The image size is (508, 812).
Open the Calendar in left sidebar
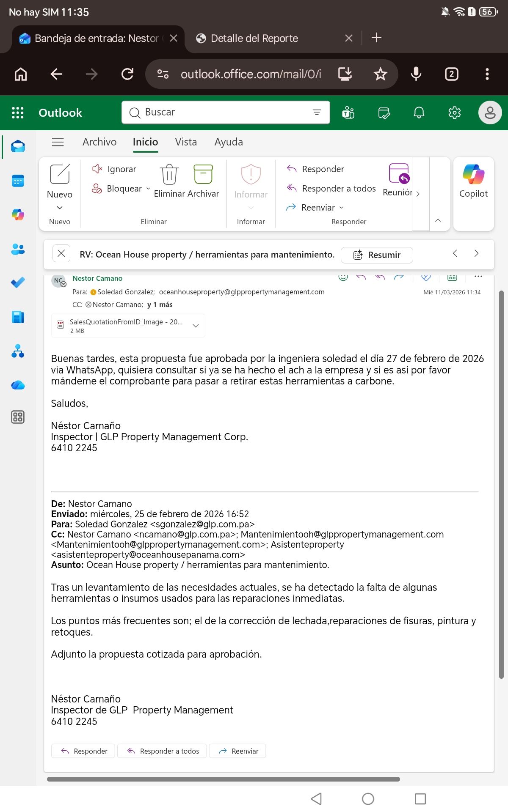coord(18,181)
